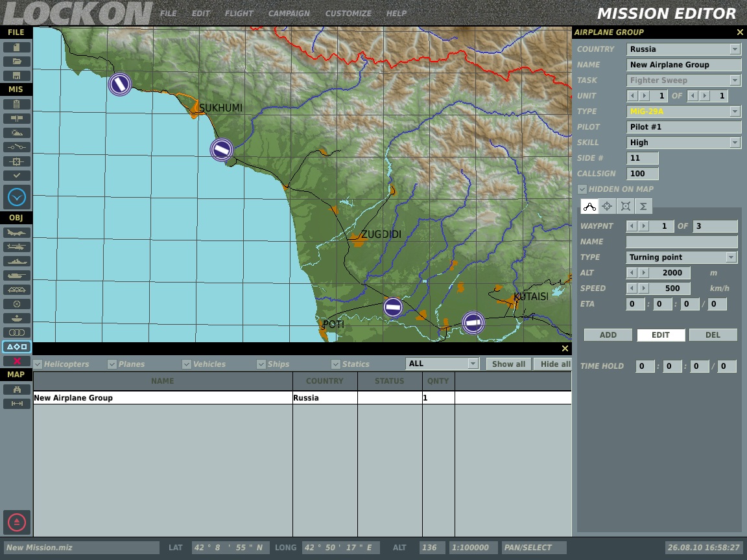Click the ADD waypoint button

click(608, 334)
